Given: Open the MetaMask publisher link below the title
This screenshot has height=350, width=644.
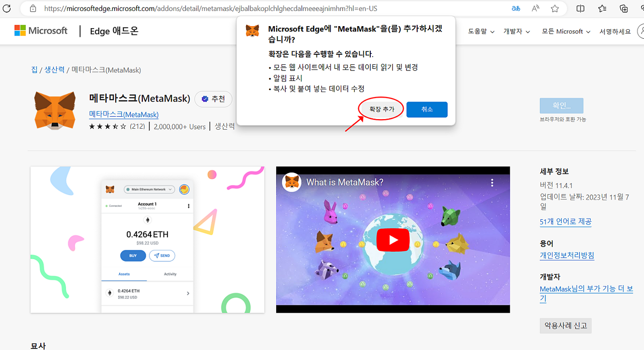Looking at the screenshot, I should click(x=124, y=114).
